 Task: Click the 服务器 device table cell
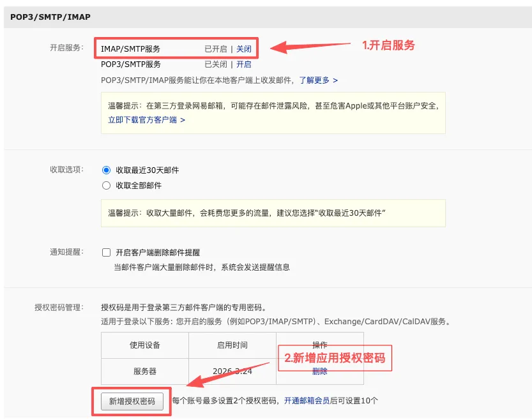(145, 371)
